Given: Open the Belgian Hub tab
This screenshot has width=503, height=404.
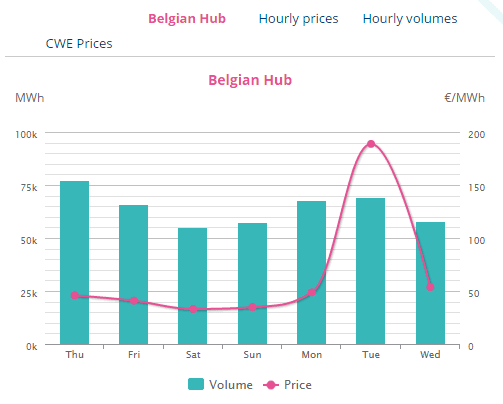Looking at the screenshot, I should (187, 19).
